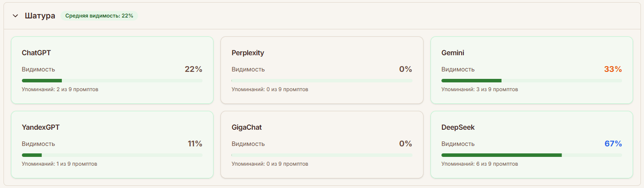This screenshot has width=644, height=188.
Task: Open the ChatGPT visibility card
Action: 112,70
